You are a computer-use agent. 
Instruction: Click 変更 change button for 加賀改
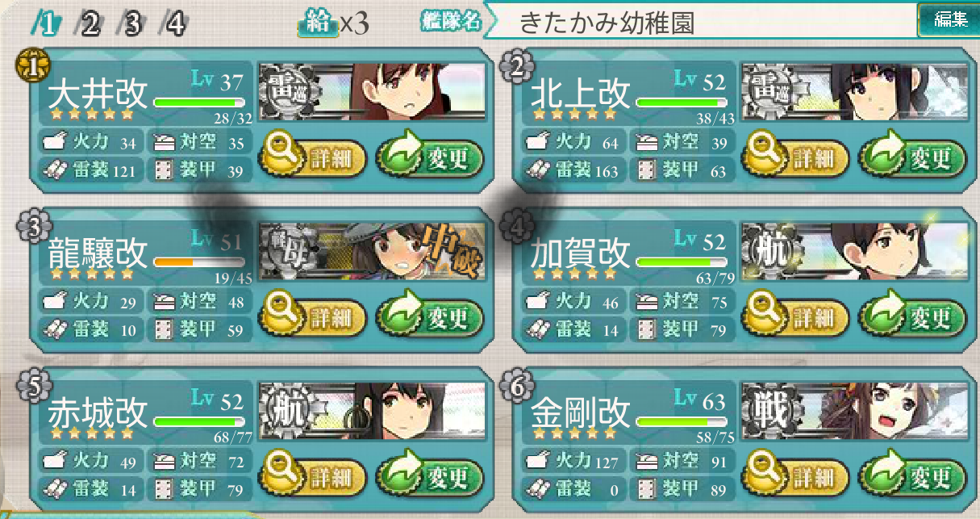[911, 318]
